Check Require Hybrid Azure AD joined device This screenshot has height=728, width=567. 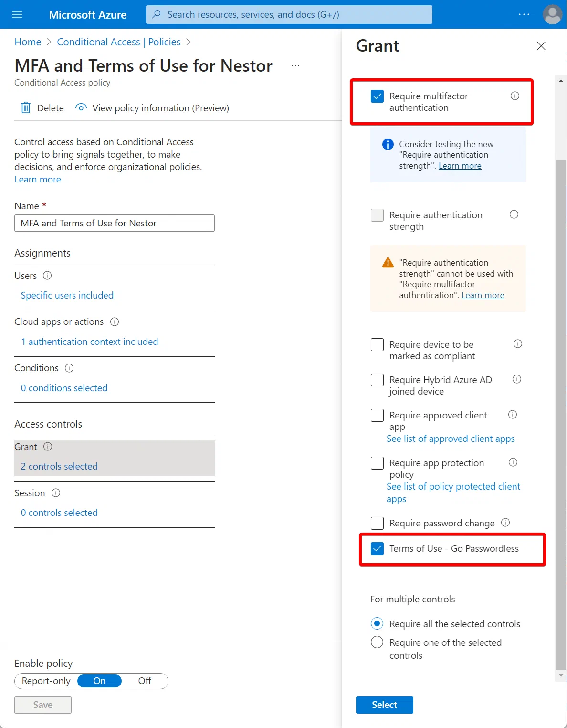click(377, 380)
